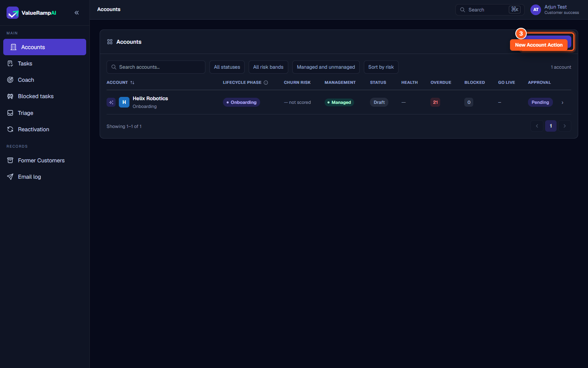
Task: Click the ⌘K shortcut badge
Action: 514,9
